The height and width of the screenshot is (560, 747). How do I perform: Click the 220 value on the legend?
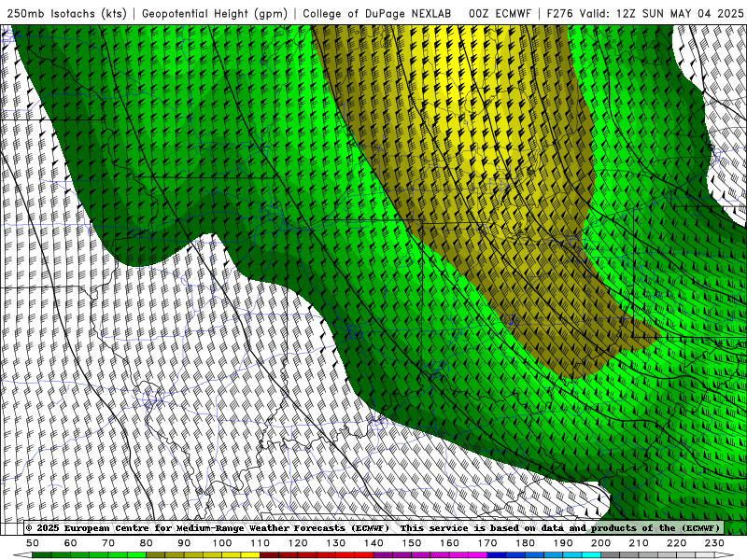676,543
